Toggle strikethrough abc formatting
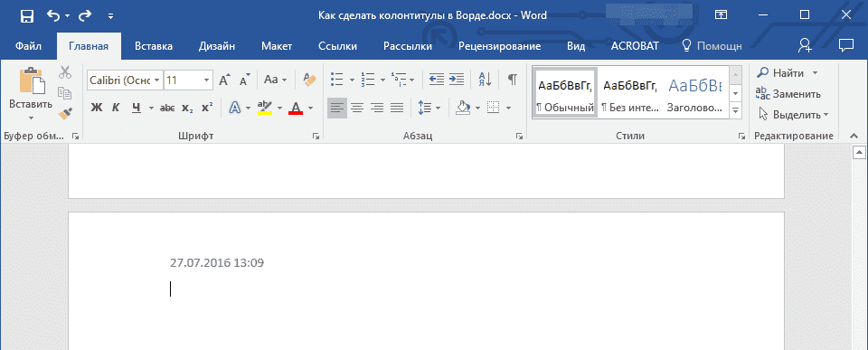 pyautogui.click(x=167, y=108)
